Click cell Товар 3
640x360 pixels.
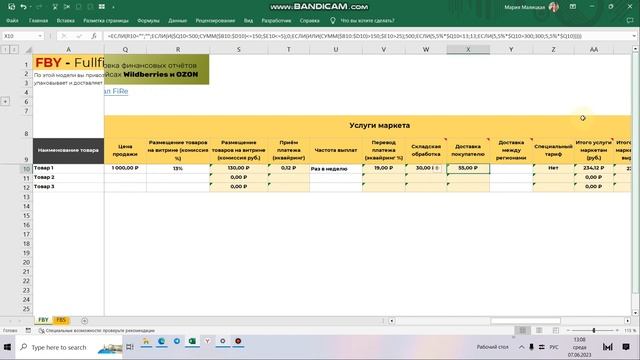[68, 187]
